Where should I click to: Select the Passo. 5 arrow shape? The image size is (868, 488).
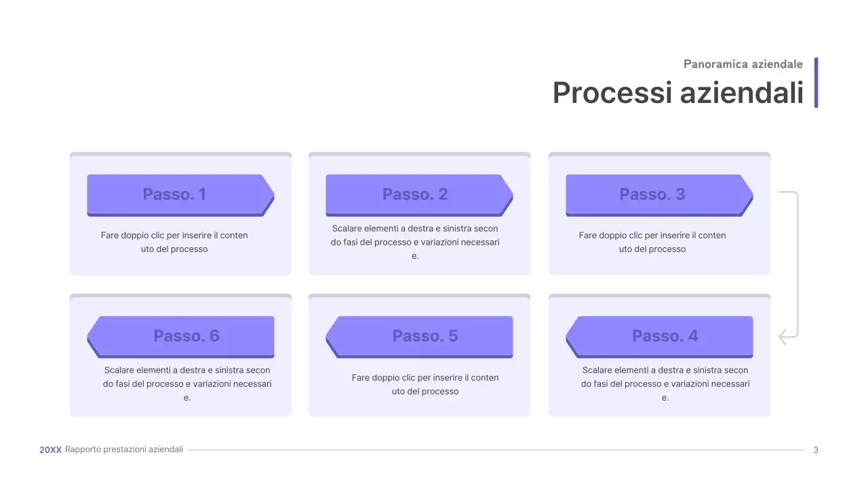tap(419, 336)
